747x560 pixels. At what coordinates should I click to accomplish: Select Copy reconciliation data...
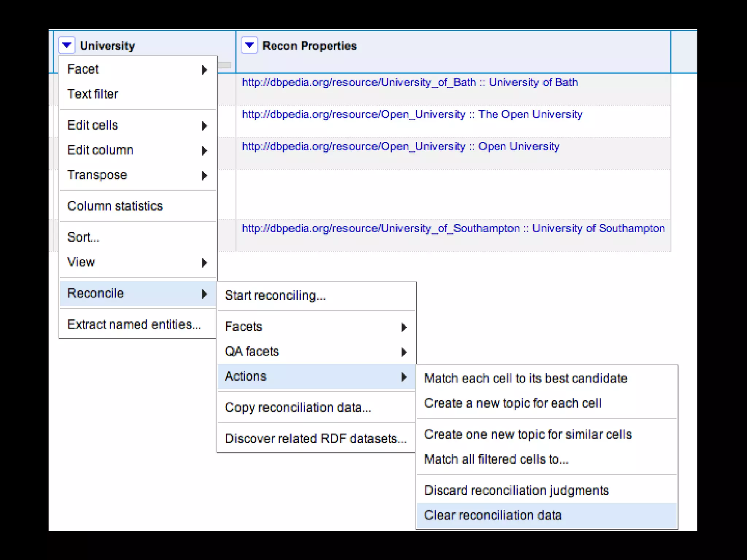298,407
